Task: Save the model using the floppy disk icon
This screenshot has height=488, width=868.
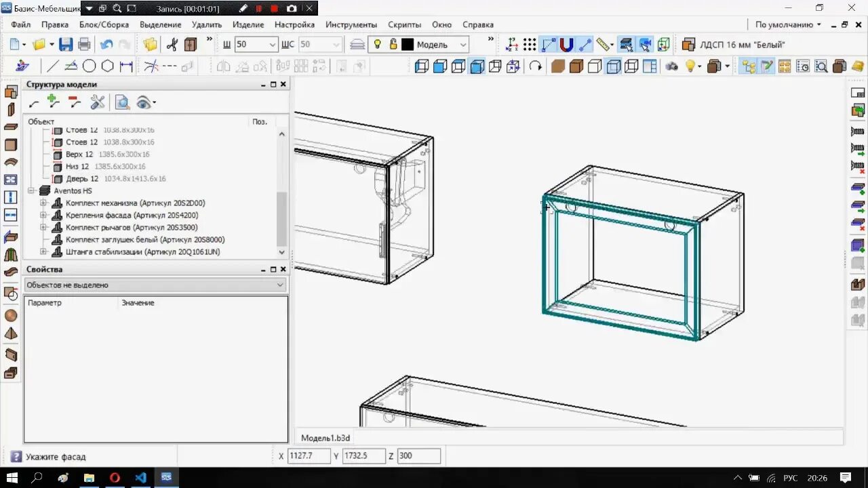Action: tap(66, 45)
